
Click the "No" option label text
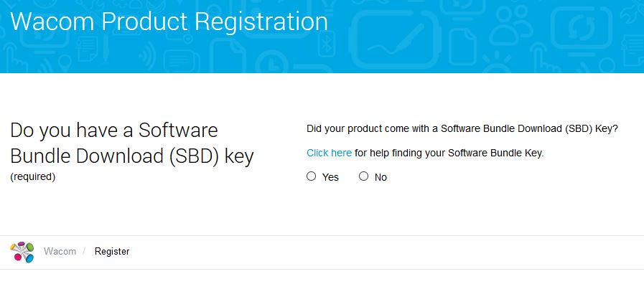(381, 177)
